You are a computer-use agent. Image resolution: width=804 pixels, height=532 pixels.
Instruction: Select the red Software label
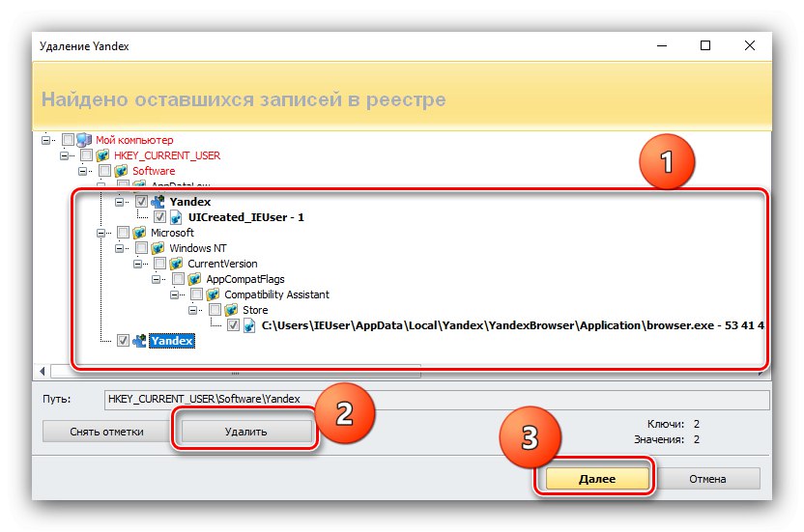tap(154, 171)
